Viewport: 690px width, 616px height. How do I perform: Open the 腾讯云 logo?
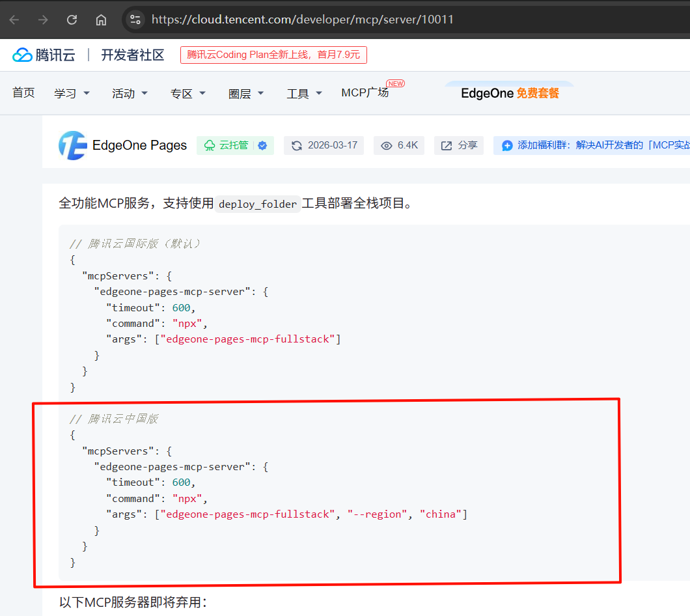44,55
